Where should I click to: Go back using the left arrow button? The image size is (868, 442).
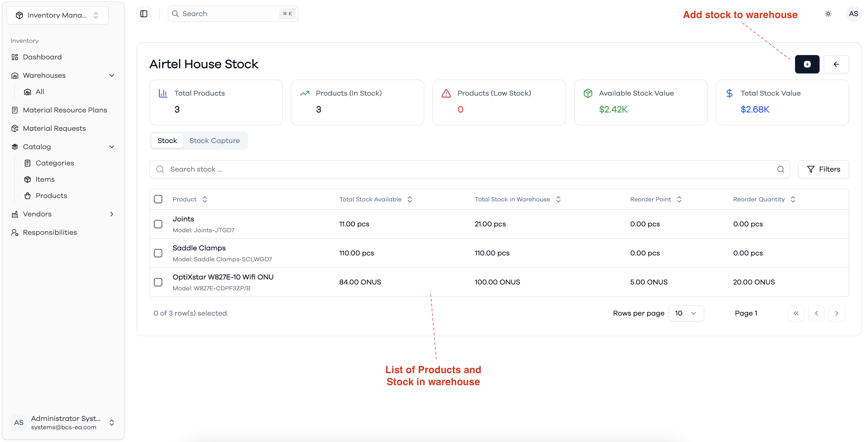point(836,64)
